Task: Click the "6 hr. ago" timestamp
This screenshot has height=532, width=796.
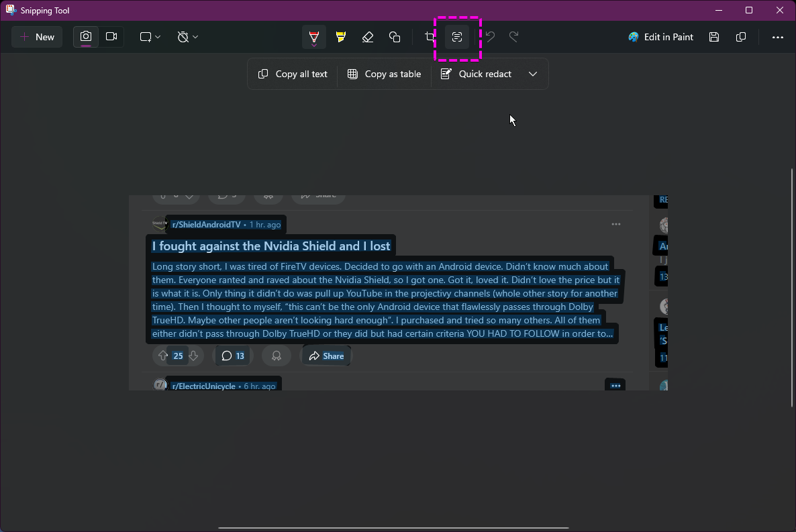Action: coord(260,386)
